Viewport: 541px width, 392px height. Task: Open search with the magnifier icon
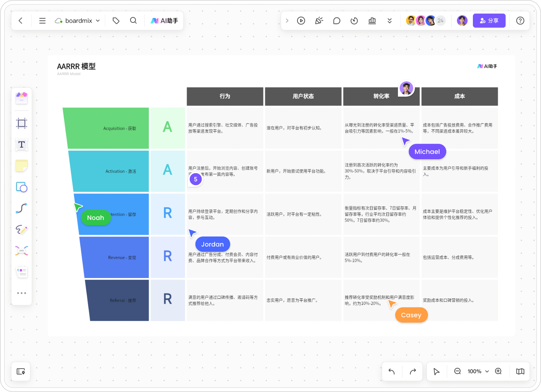tap(133, 21)
